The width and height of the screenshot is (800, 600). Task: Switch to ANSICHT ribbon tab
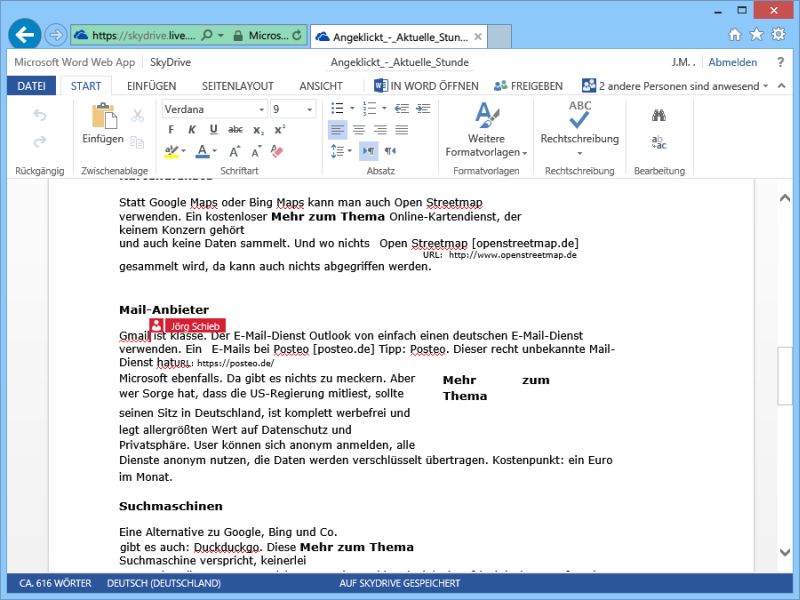[321, 86]
